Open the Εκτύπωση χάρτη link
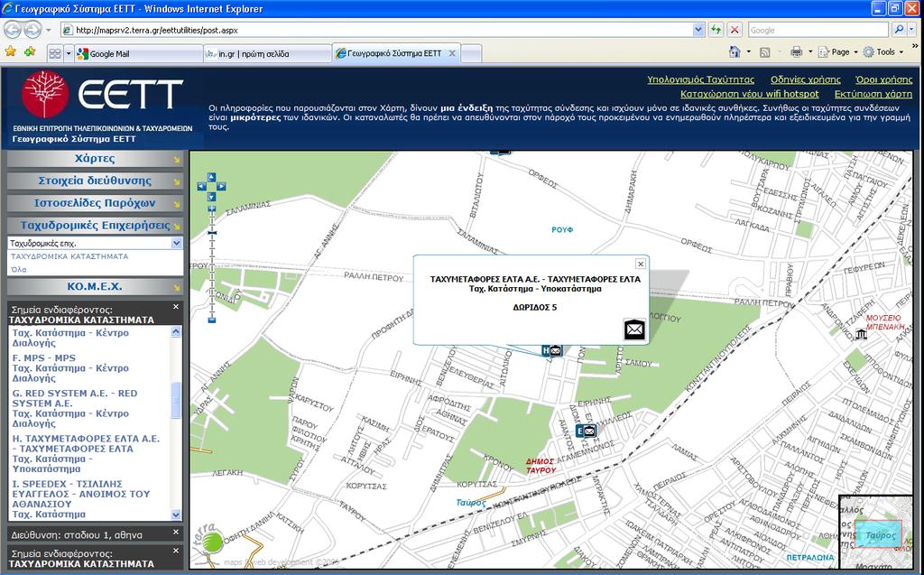 click(873, 95)
